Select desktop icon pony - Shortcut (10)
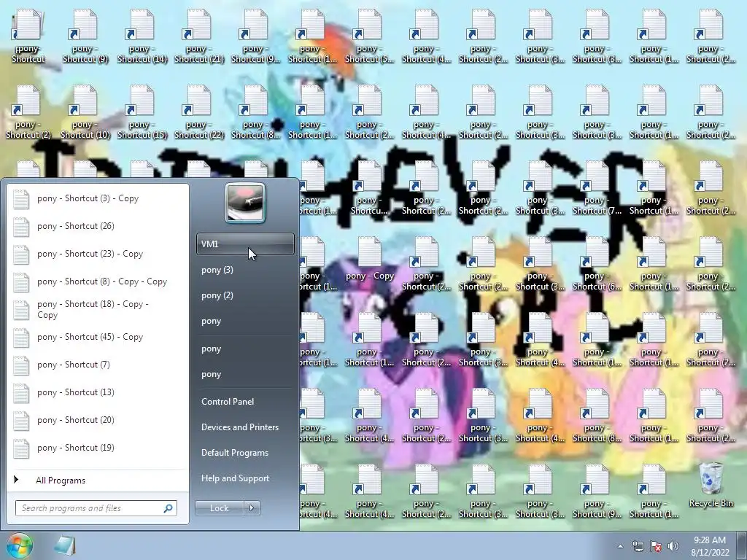Viewport: 747px width, 560px height. click(85, 113)
